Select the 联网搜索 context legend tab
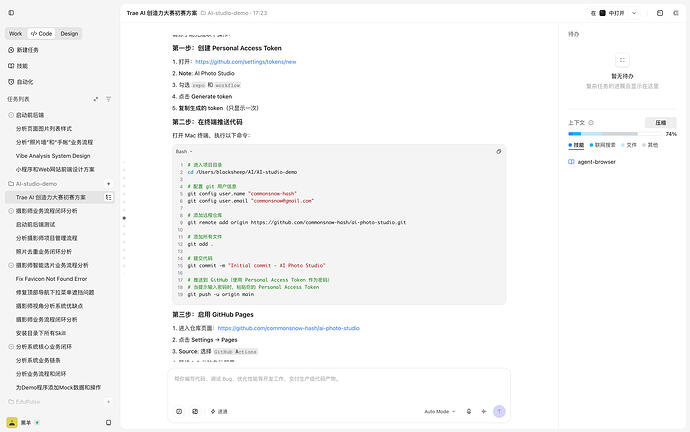 pyautogui.click(x=602, y=145)
